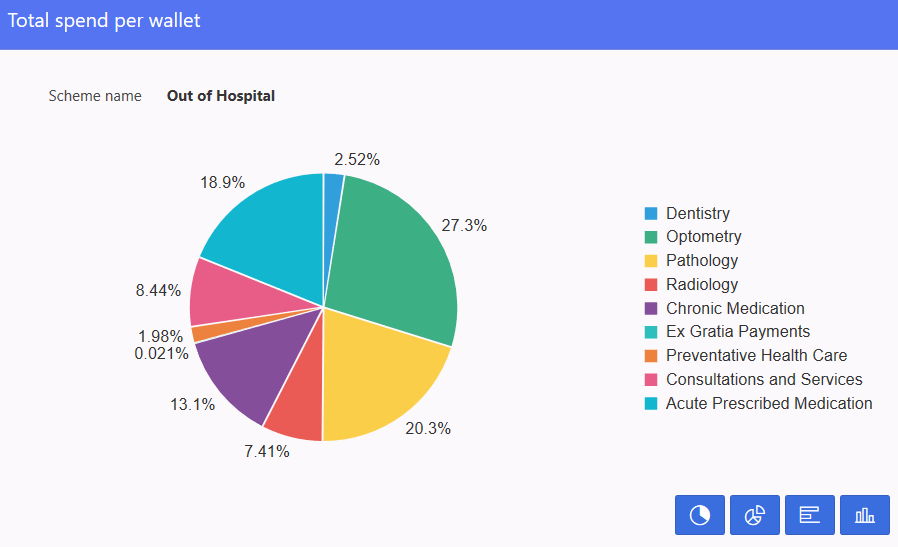The image size is (898, 547).
Task: Select the red Radiology pie slice
Action: (x=297, y=405)
